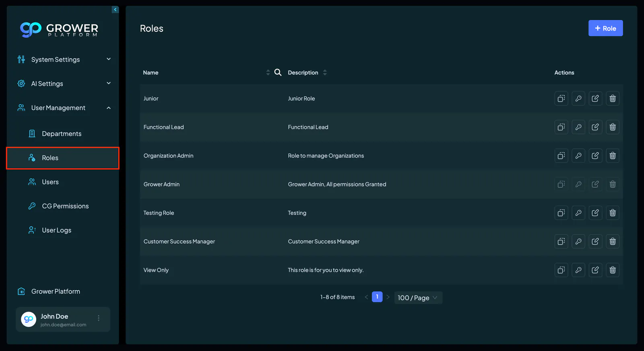The image size is (644, 351).
Task: Click the '1-8 of 8 items' count
Action: point(338,297)
